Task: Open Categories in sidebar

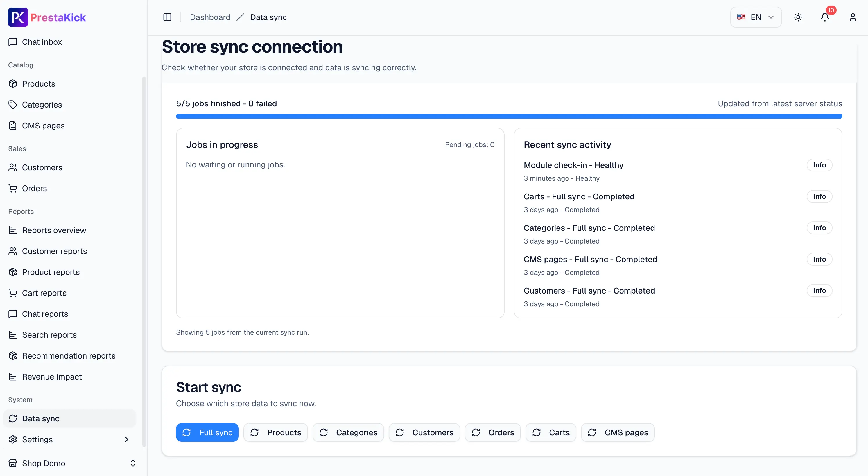Action: tap(69, 105)
